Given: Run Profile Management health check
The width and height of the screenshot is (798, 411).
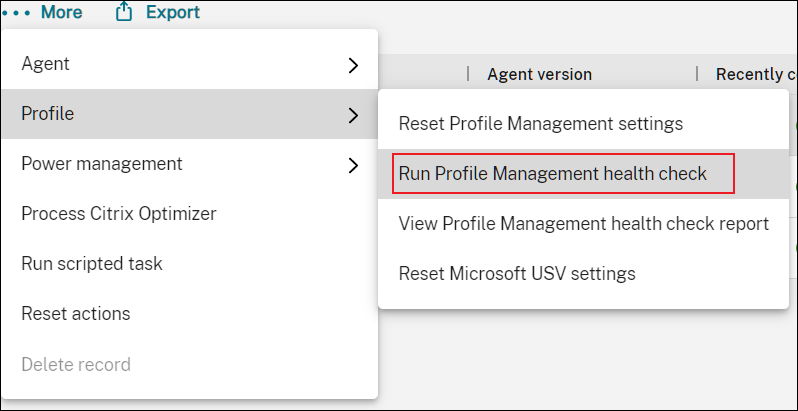Looking at the screenshot, I should pos(553,174).
